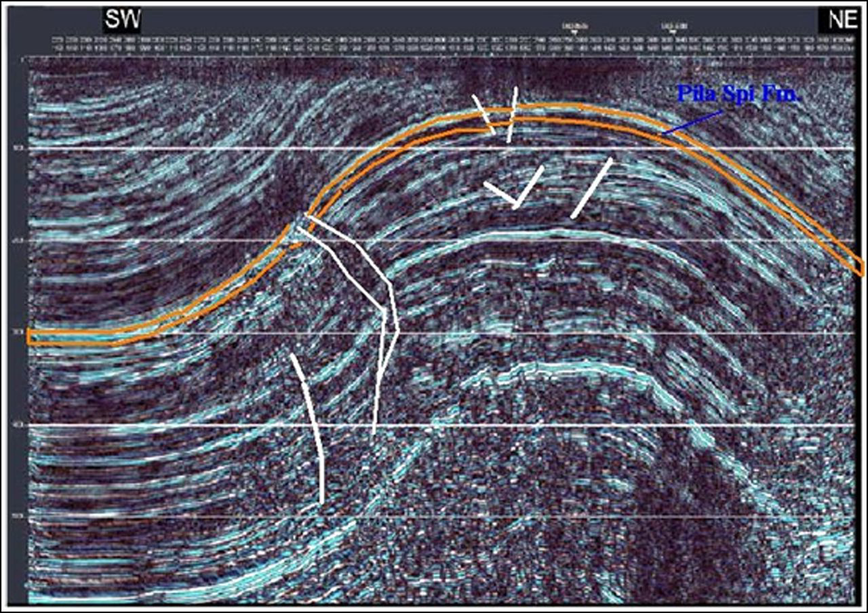
Task: Click the blue Pila Spi Fm. label
Action: pyautogui.click(x=738, y=94)
